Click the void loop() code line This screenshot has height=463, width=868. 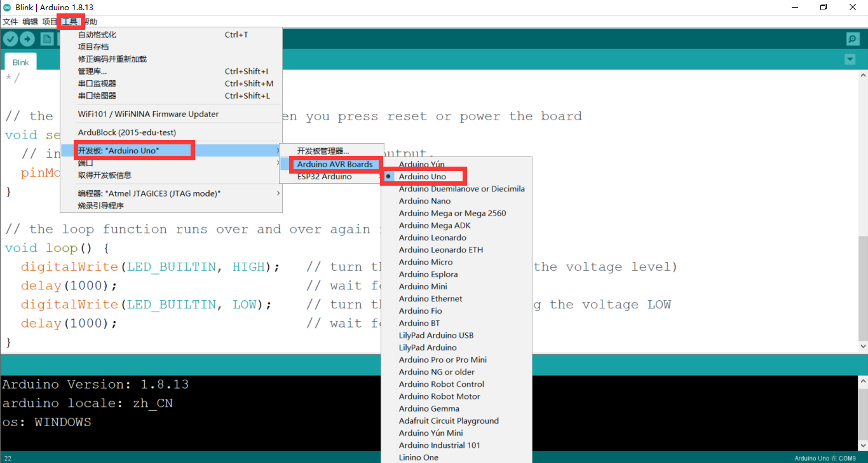(x=58, y=248)
